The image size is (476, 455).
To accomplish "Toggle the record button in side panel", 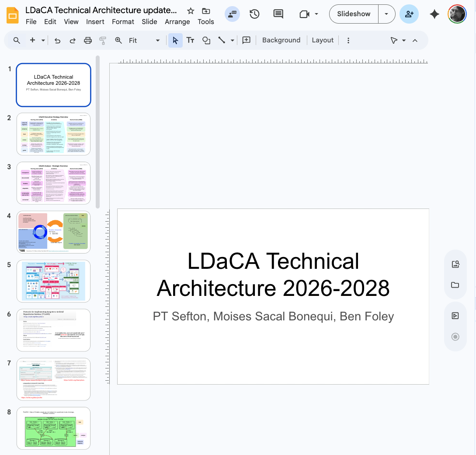I will tap(455, 337).
